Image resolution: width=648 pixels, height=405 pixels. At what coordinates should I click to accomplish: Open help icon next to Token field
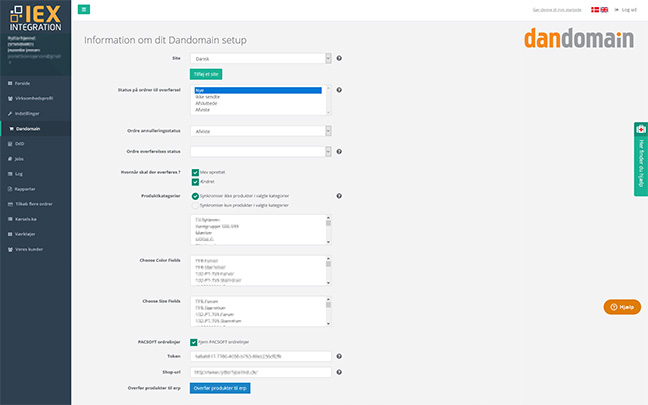(x=339, y=356)
